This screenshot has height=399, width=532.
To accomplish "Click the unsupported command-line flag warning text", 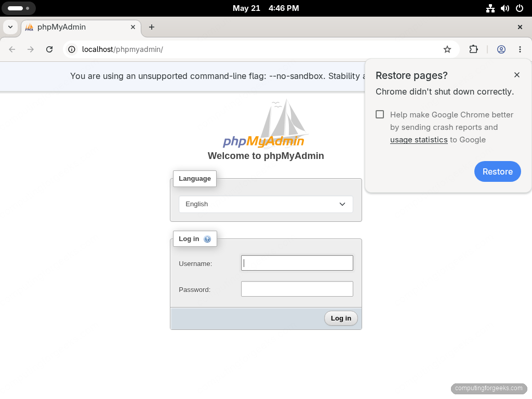I will click(218, 76).
